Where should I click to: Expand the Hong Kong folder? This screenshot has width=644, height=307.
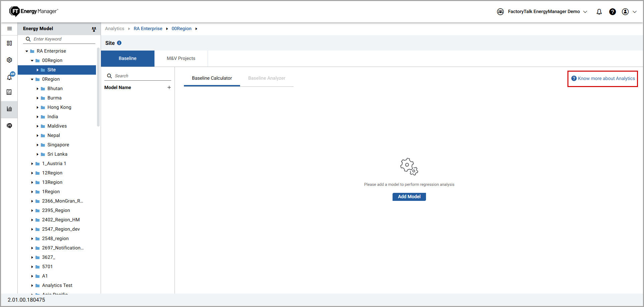[37, 107]
